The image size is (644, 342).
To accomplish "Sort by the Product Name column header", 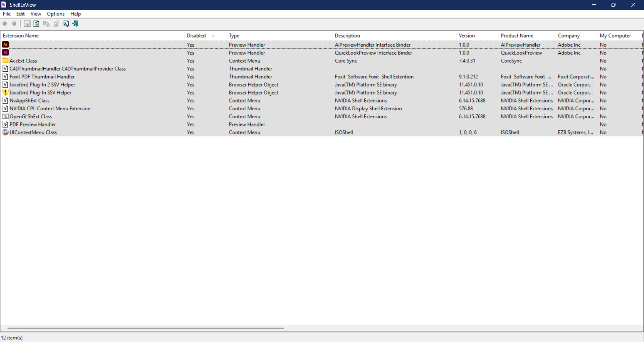I will click(x=527, y=36).
